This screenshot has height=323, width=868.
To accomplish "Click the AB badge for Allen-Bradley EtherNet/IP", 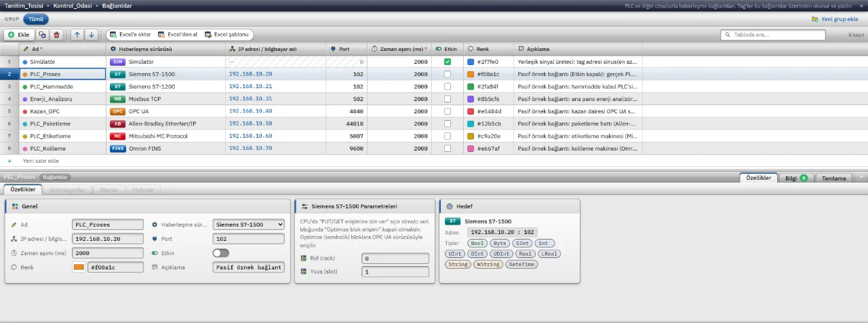I will (x=117, y=123).
